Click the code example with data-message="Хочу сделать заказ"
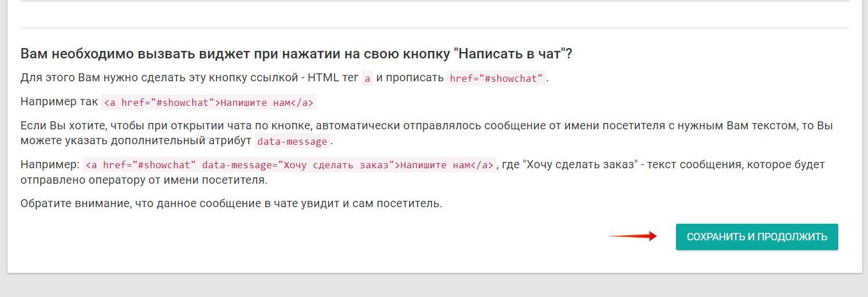This screenshot has height=297, width=868. pyautogui.click(x=289, y=165)
